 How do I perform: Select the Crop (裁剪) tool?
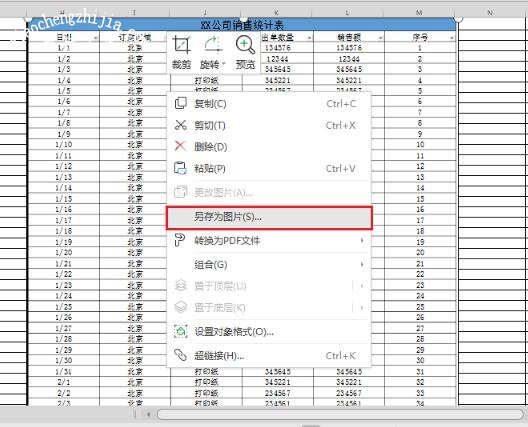click(182, 53)
